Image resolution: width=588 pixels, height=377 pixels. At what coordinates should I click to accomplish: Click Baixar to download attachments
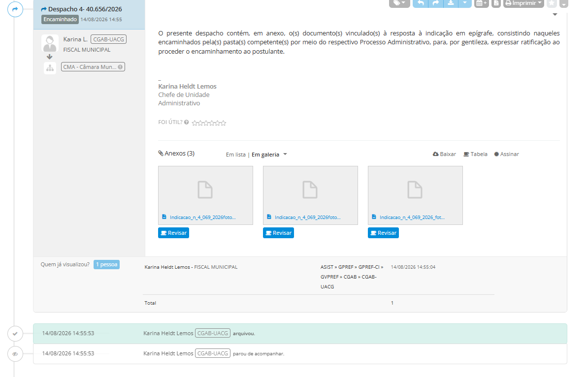tap(444, 154)
